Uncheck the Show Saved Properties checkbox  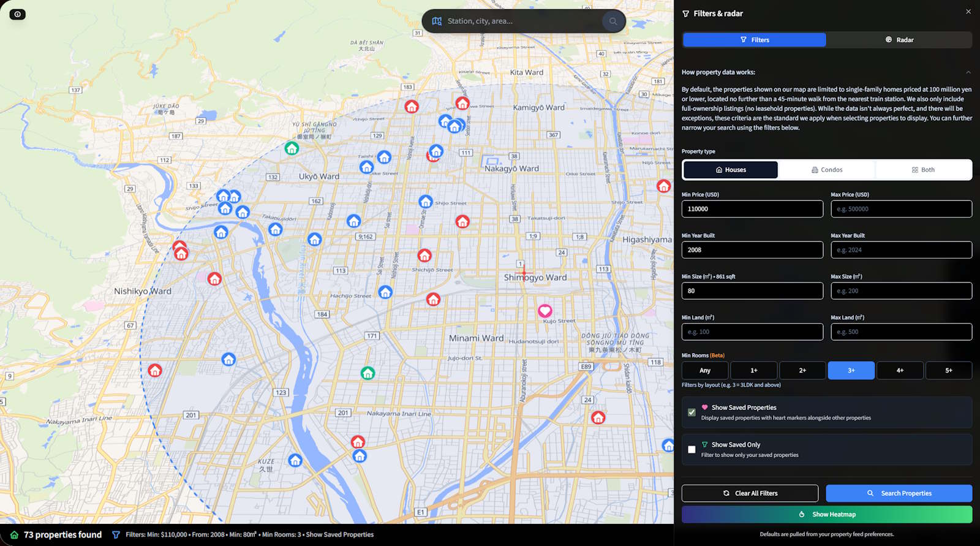[692, 412]
